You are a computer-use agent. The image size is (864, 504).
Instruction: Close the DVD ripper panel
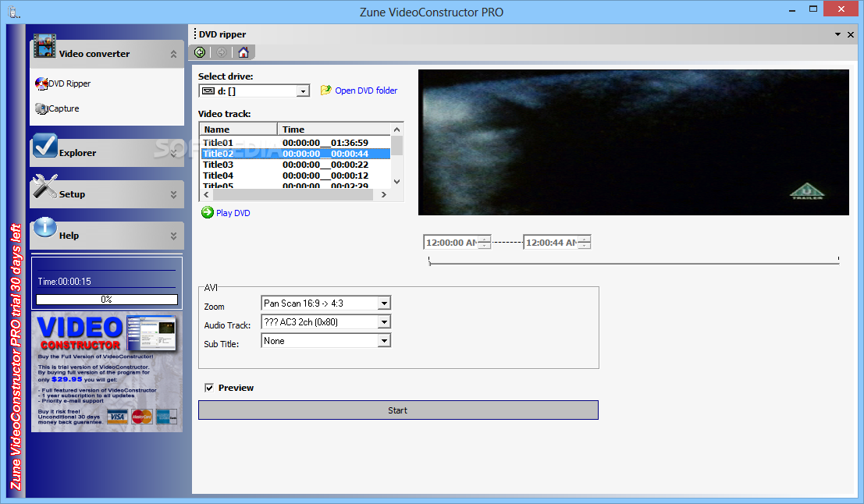[x=850, y=34]
